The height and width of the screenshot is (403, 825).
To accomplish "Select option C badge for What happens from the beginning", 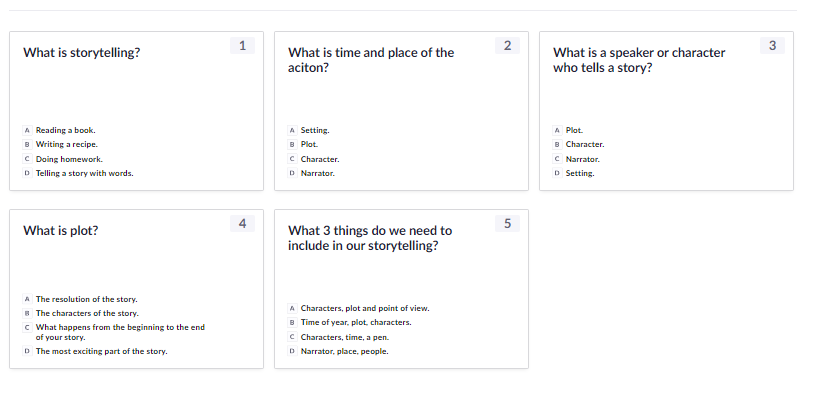I will point(27,327).
